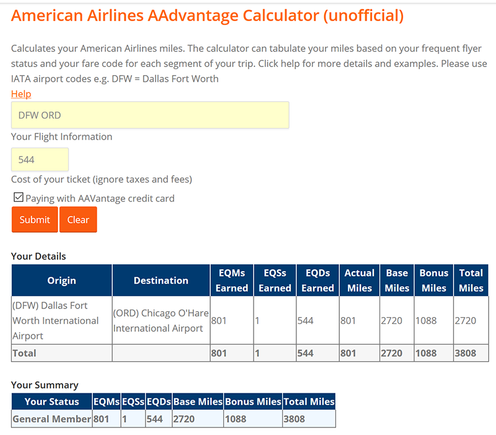The width and height of the screenshot is (496, 435).
Task: Select the Chicago O'Hare destination cell
Action: [161, 320]
